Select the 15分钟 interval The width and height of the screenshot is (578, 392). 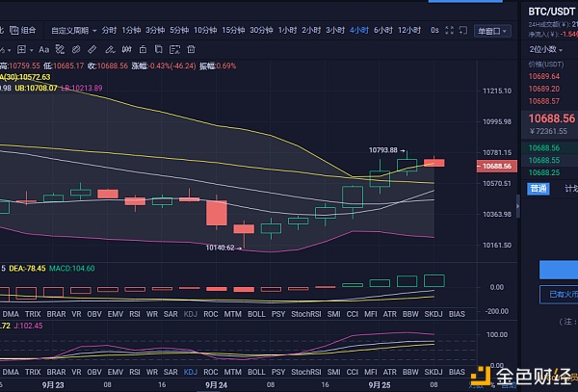click(x=233, y=30)
